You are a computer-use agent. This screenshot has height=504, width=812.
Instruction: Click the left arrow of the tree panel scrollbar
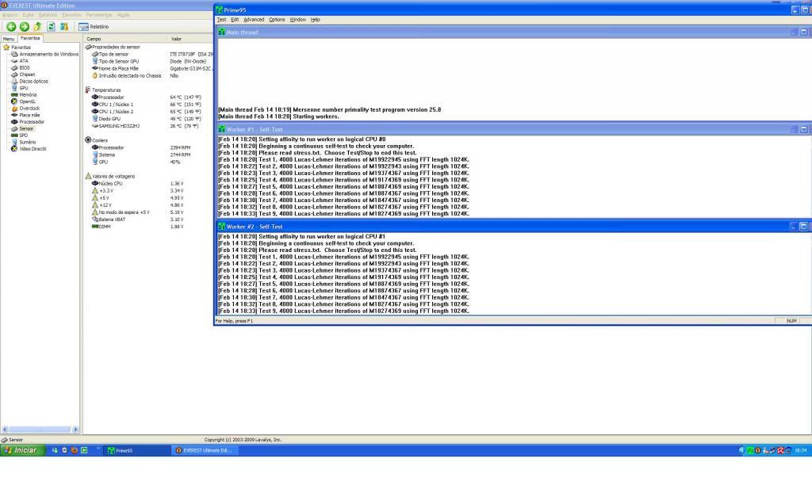pos(5,430)
